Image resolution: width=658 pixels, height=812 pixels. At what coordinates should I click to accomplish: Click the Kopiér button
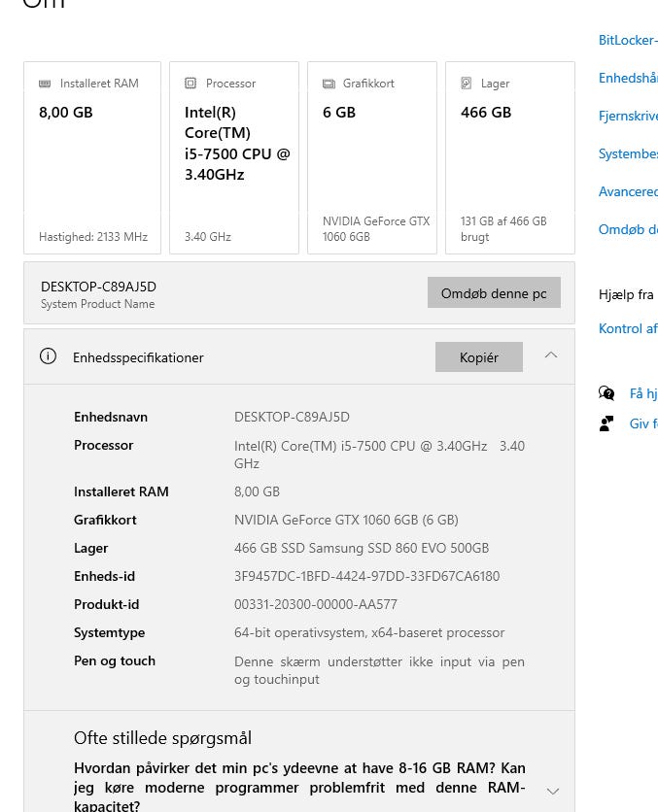click(x=479, y=356)
